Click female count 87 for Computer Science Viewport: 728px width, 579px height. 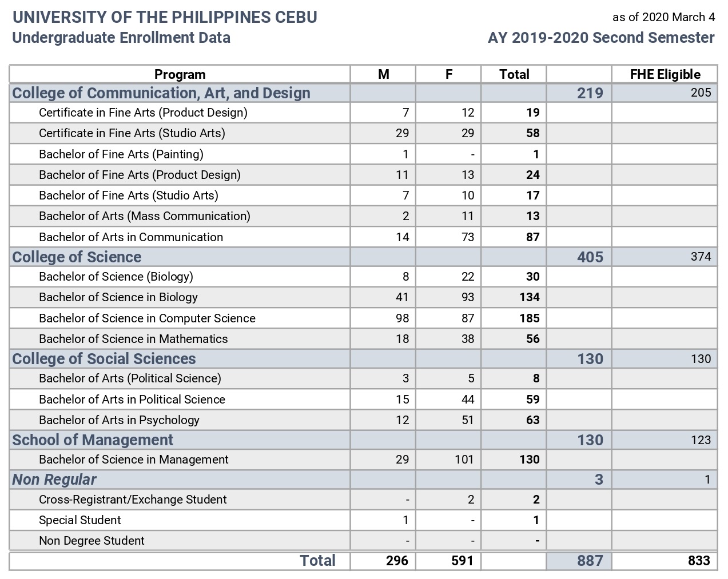tap(468, 318)
